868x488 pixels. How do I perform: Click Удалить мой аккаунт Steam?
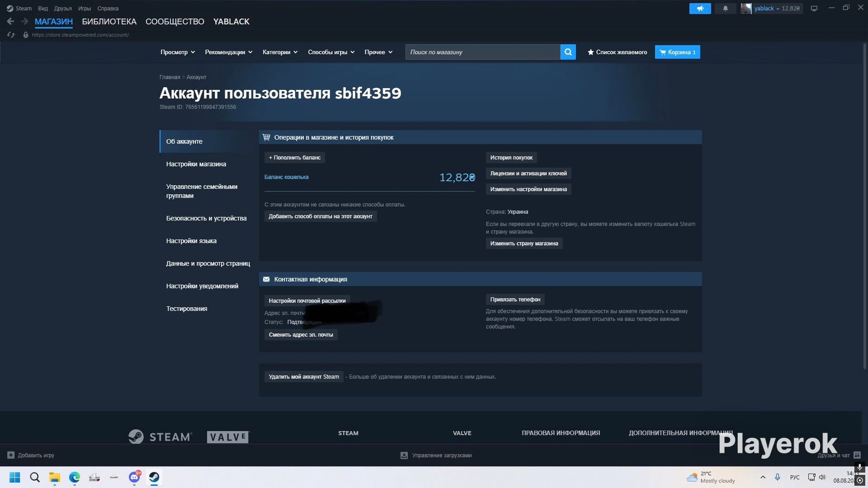[304, 377]
